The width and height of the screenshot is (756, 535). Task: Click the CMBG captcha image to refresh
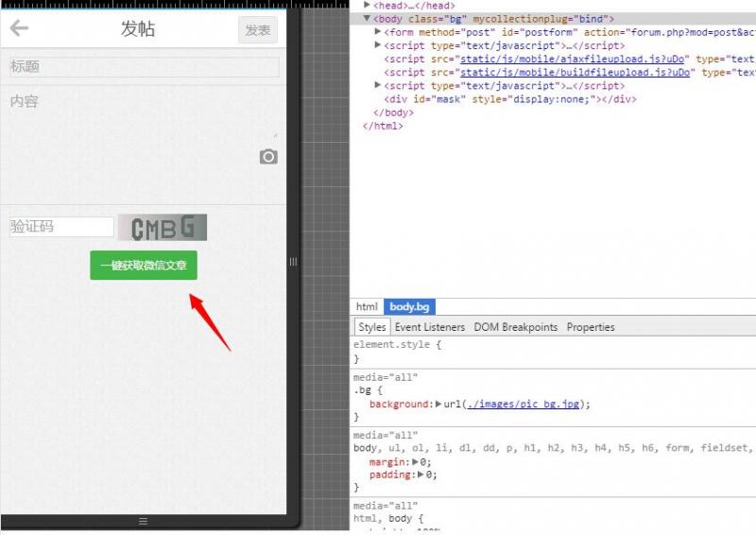(163, 227)
